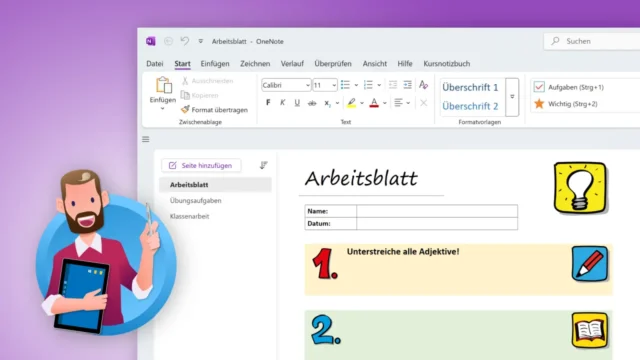Open the Hilfe ribbon tab
Viewport: 640px width, 360px height.
[x=404, y=64]
